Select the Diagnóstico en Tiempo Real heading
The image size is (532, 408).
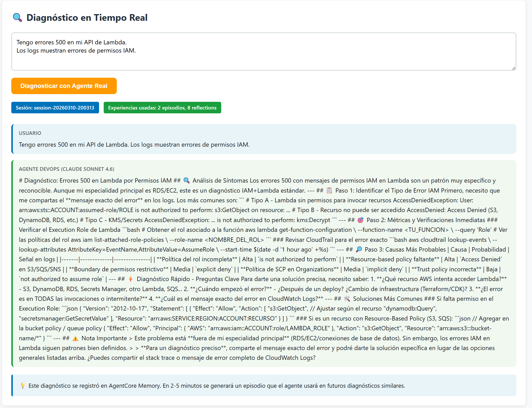pyautogui.click(x=87, y=17)
